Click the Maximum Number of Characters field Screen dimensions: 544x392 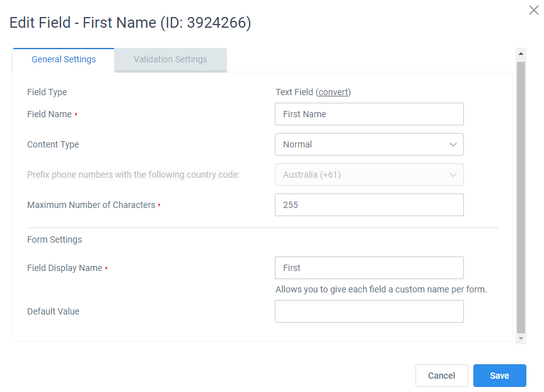pos(369,205)
